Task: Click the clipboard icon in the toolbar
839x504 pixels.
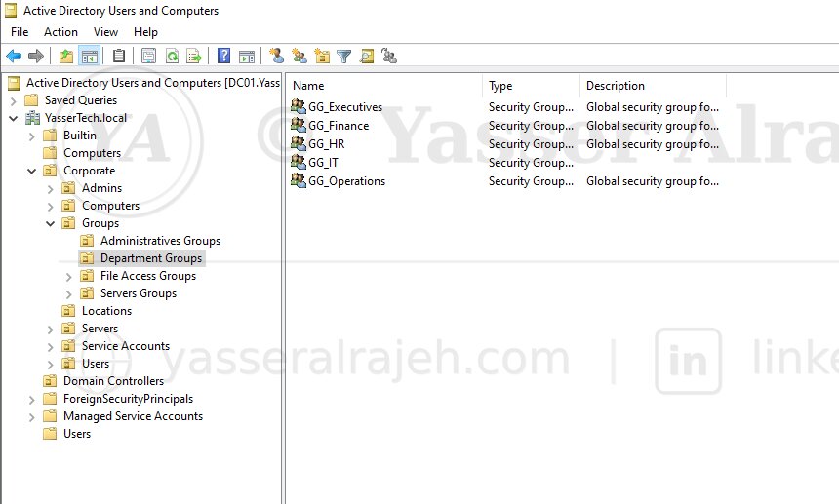Action: click(119, 56)
